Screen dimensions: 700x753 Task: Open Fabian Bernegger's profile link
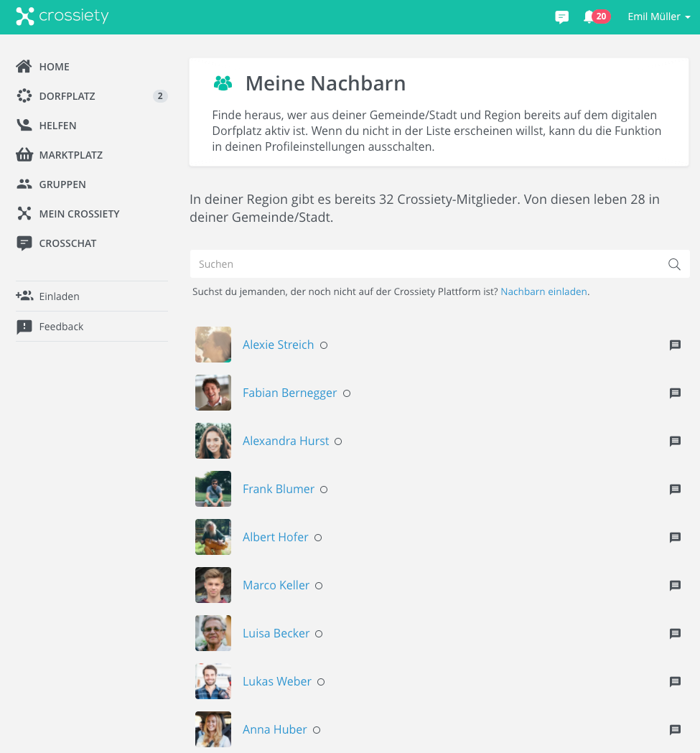point(289,393)
